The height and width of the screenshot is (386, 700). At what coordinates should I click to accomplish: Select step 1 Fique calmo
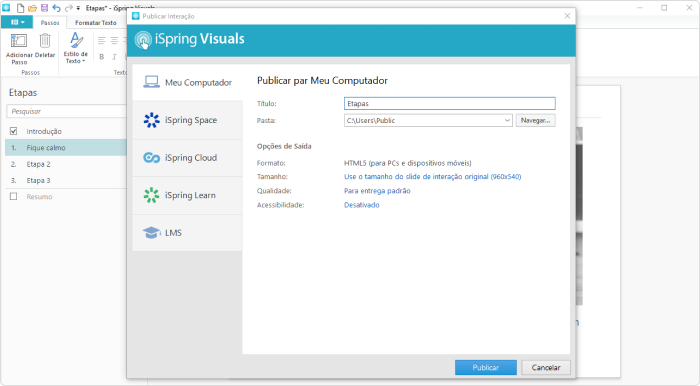coord(66,147)
